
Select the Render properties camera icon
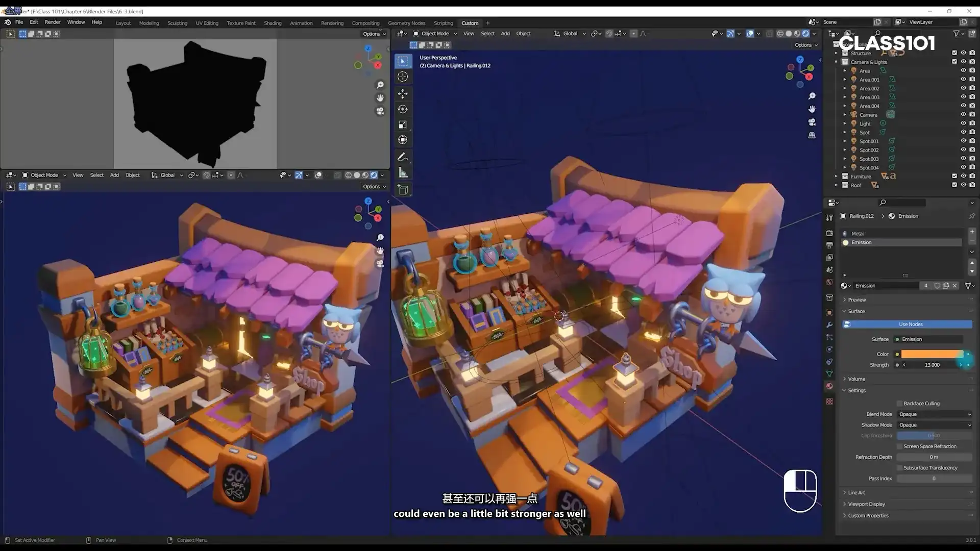click(829, 232)
